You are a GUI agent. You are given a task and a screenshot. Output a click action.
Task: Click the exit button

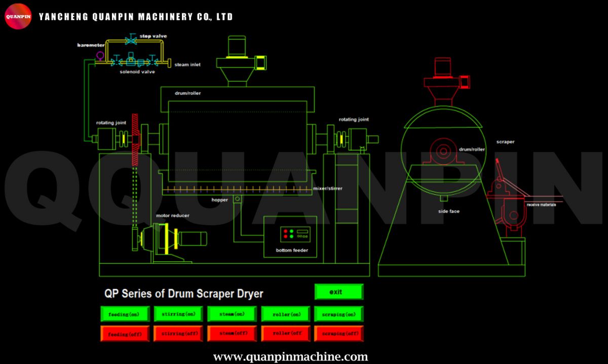pos(339,292)
